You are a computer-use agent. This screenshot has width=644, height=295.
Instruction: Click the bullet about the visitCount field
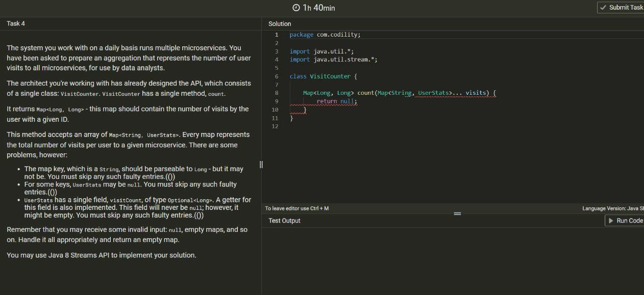point(138,207)
